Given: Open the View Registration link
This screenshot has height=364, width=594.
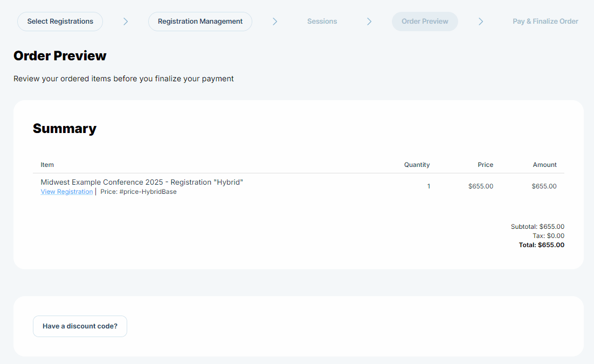Looking at the screenshot, I should [67, 192].
